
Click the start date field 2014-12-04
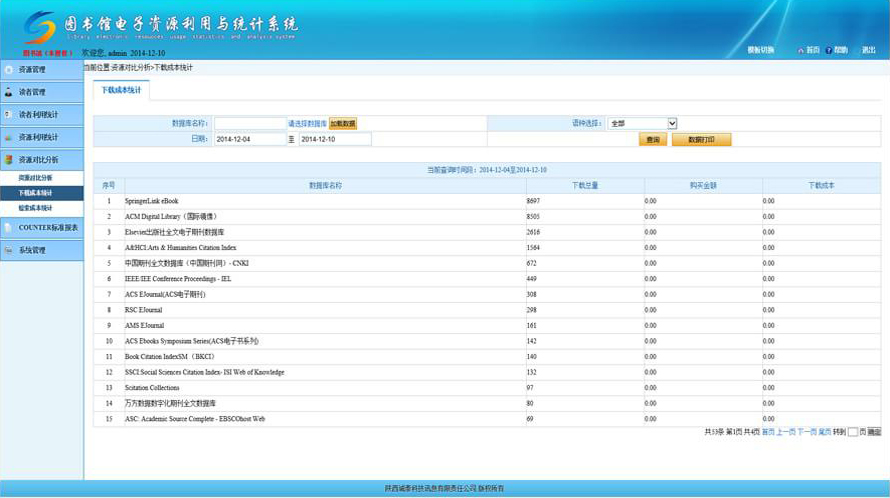click(x=250, y=139)
